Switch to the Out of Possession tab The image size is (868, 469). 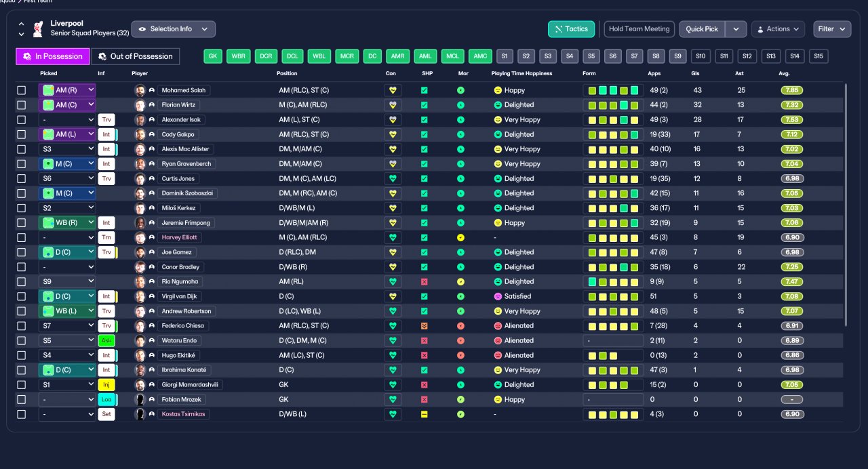[x=136, y=56]
